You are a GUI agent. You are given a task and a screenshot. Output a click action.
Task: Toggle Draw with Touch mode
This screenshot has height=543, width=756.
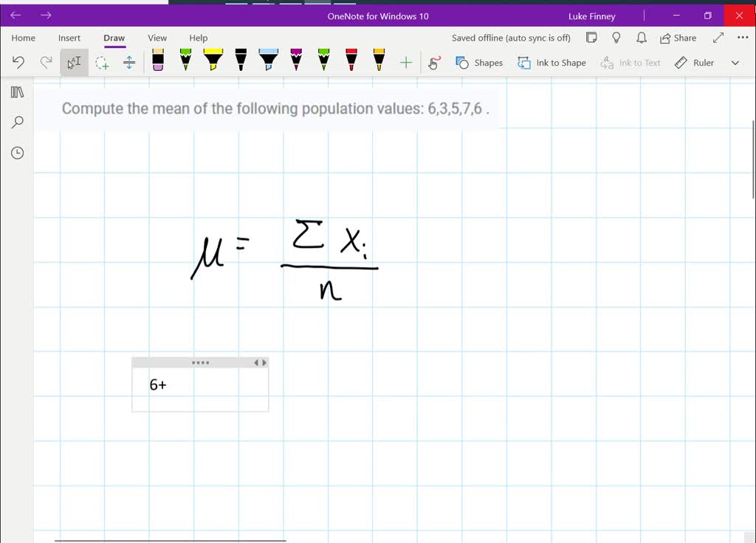[435, 63]
